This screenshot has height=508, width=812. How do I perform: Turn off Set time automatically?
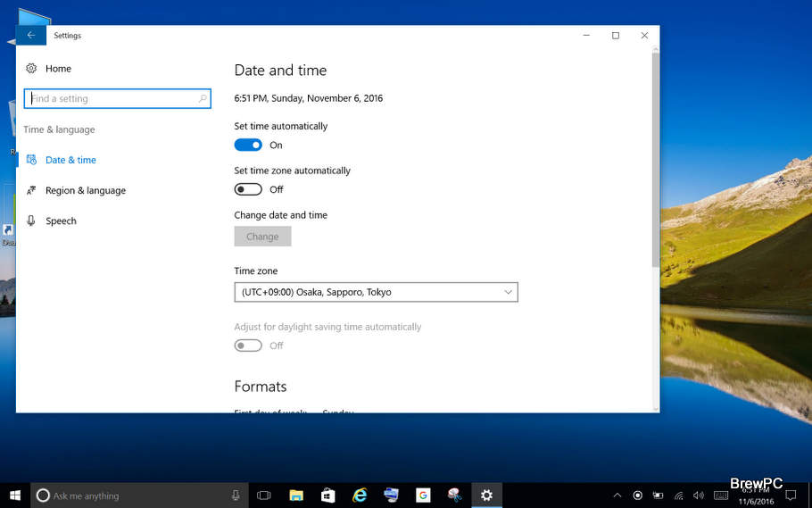tap(248, 145)
